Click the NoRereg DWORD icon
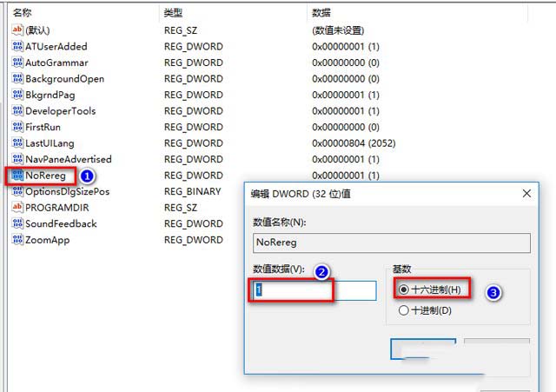Viewport: 556px width, 392px height. [x=17, y=176]
